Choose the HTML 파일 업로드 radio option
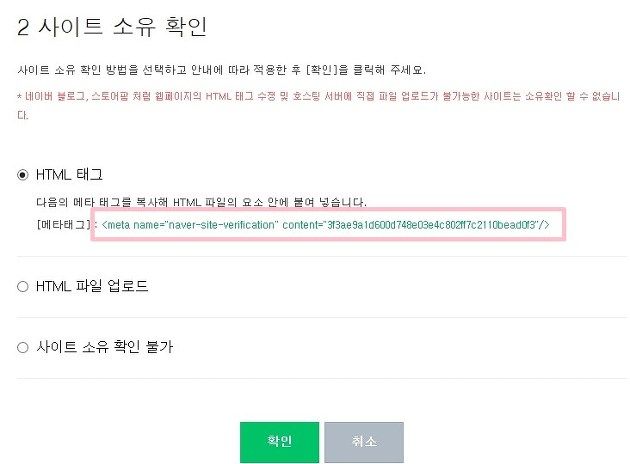The width and height of the screenshot is (630, 464). [x=23, y=286]
